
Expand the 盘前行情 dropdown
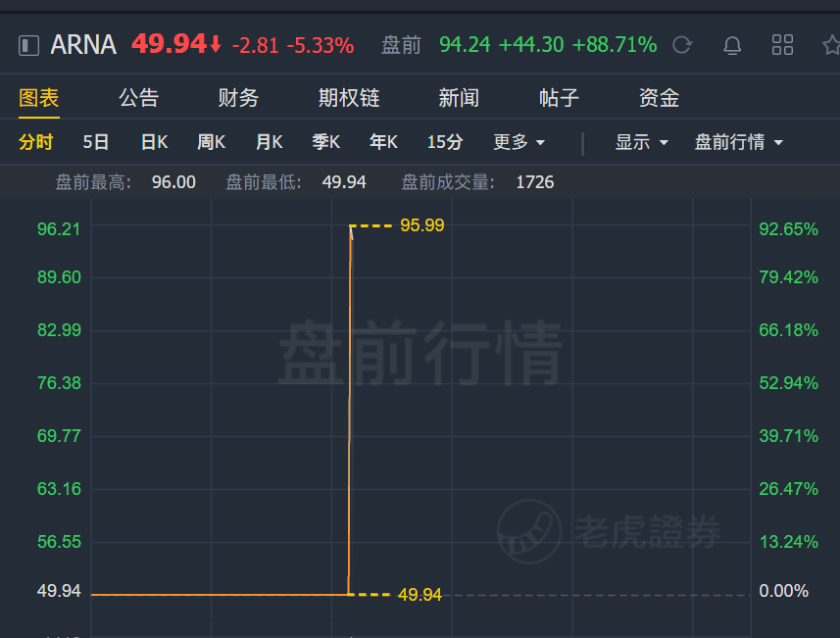tap(739, 142)
